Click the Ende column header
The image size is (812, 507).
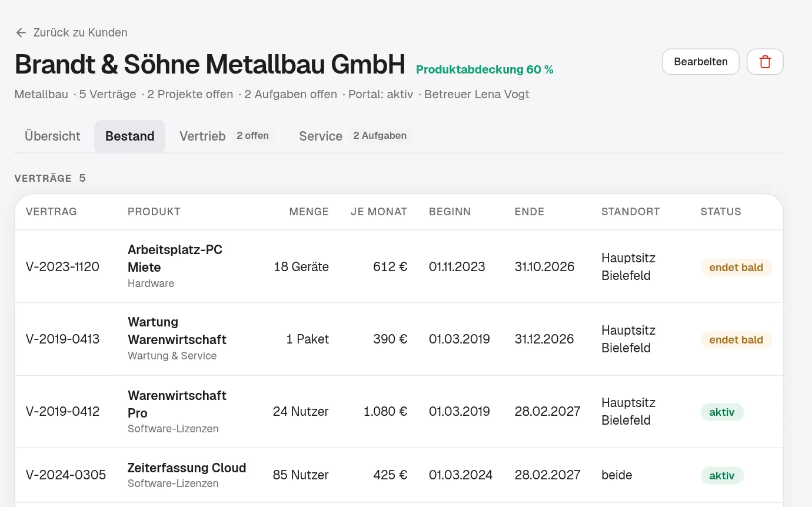[530, 212]
